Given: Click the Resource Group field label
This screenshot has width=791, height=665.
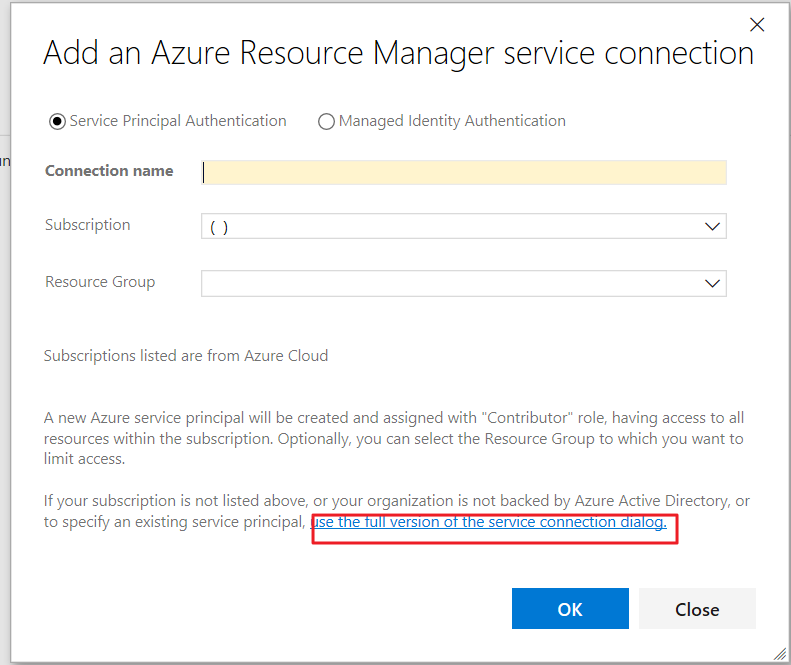Looking at the screenshot, I should 100,282.
